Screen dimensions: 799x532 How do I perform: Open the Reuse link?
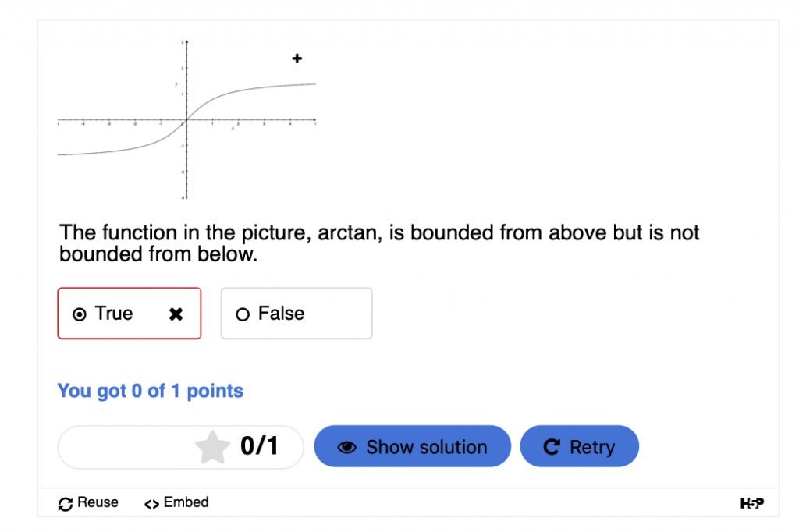(x=98, y=503)
